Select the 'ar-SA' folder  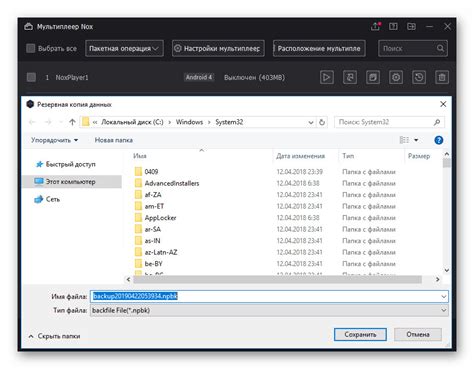153,229
